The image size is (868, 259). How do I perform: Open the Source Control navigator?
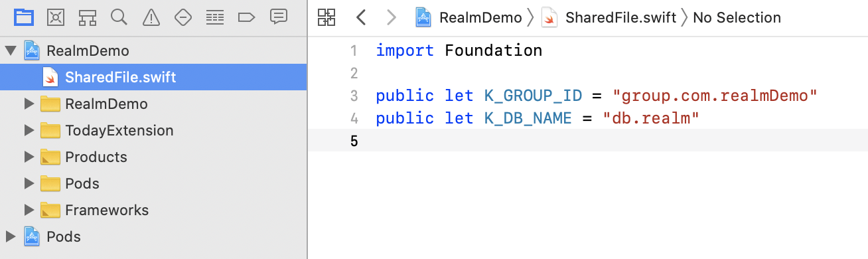56,17
